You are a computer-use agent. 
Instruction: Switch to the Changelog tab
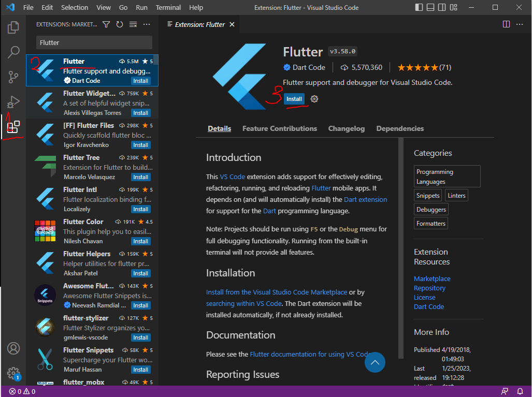click(346, 128)
